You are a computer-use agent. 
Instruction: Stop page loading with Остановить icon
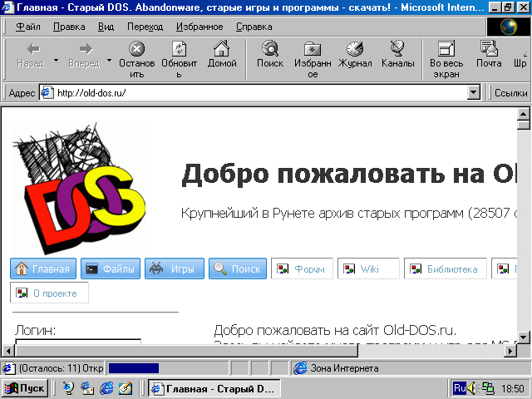tap(136, 59)
